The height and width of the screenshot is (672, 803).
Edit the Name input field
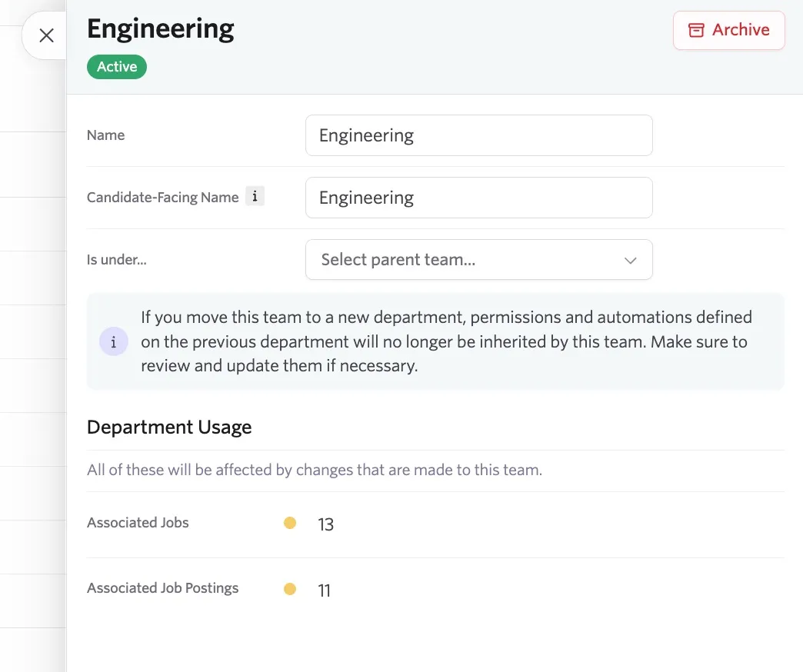pos(479,135)
